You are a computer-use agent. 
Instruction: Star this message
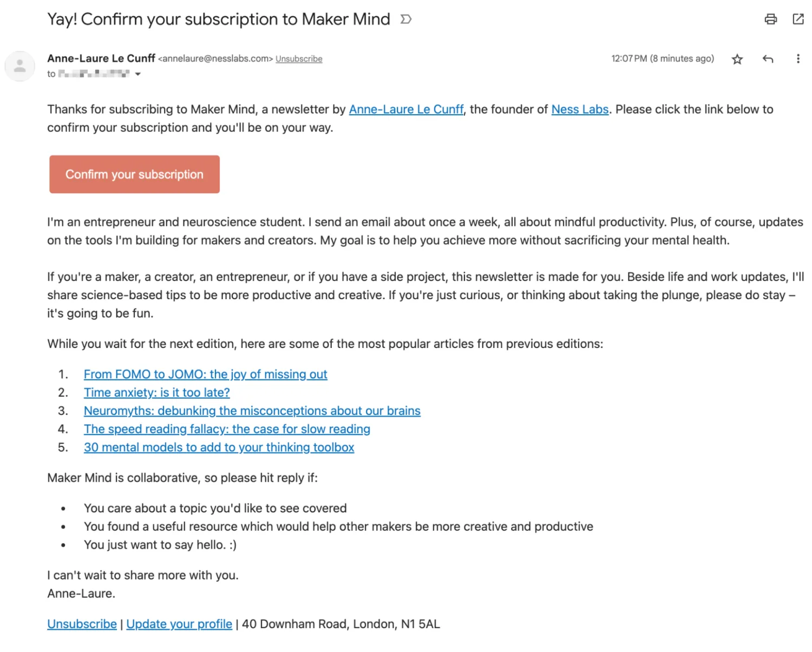pos(737,59)
